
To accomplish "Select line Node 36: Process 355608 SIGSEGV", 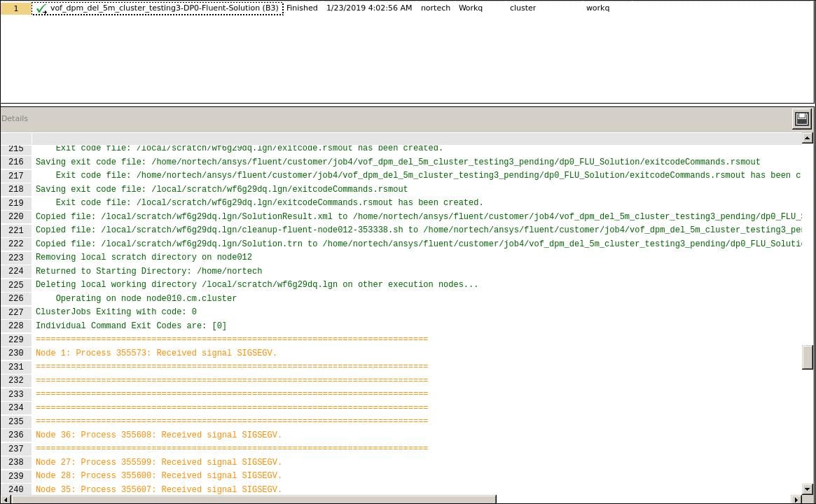I will coord(159,435).
